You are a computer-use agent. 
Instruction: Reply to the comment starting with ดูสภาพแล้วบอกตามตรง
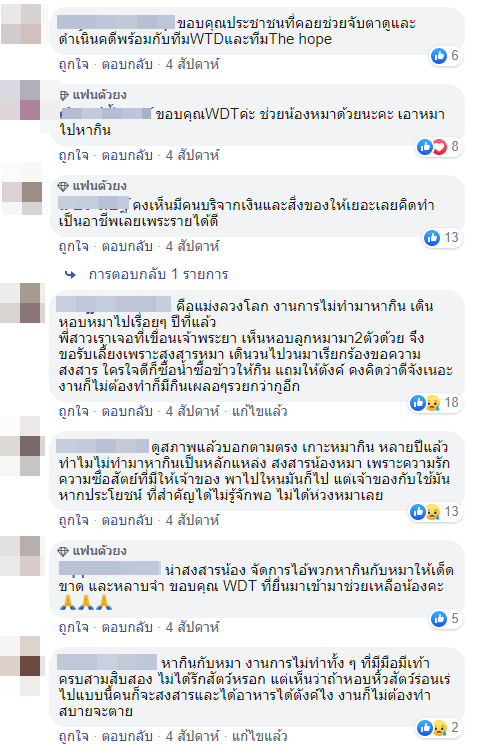coord(127,520)
